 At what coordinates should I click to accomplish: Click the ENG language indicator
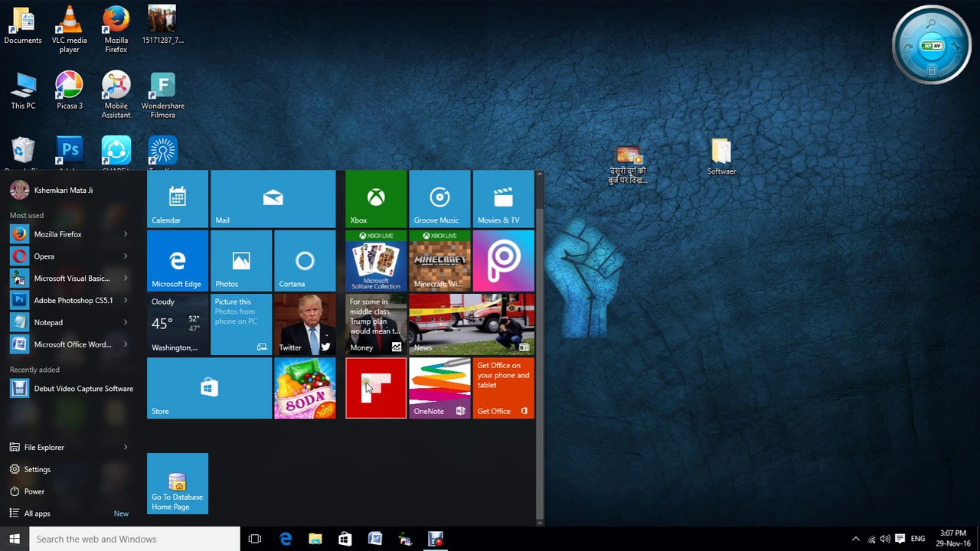click(x=918, y=539)
